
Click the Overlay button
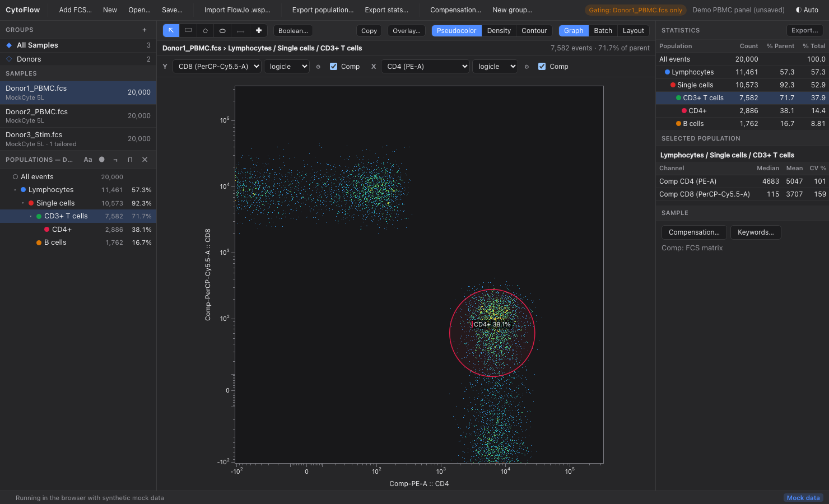(x=407, y=31)
